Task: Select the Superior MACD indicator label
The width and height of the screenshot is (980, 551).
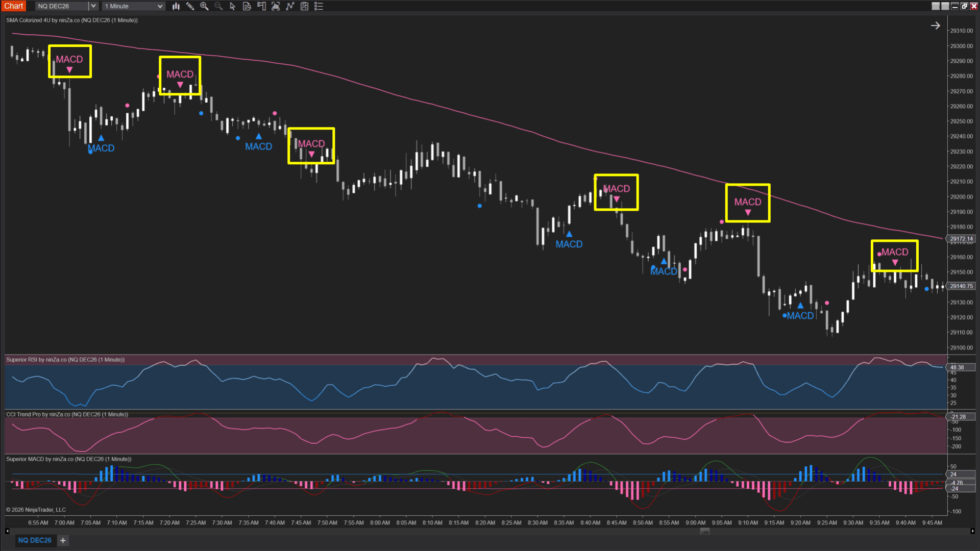Action: tap(68, 459)
